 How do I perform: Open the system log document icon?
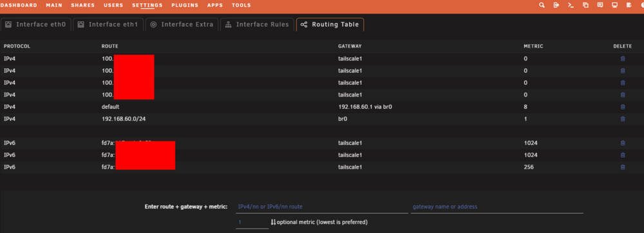click(629, 5)
